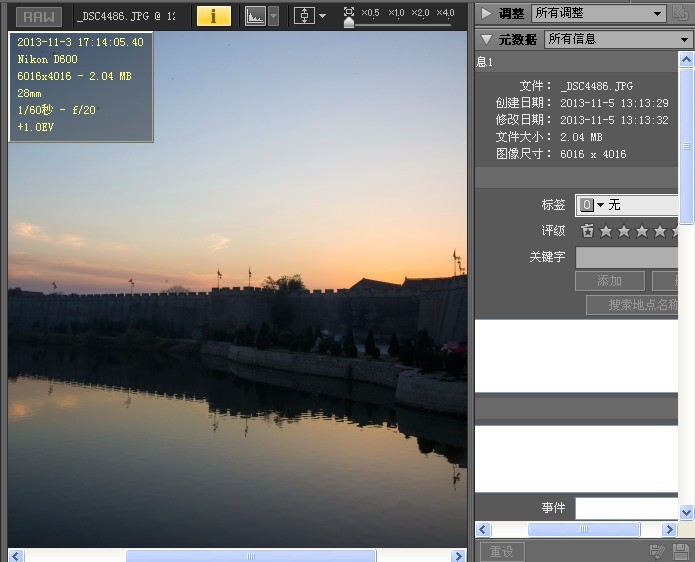Click the 添加 keyword button

point(609,281)
